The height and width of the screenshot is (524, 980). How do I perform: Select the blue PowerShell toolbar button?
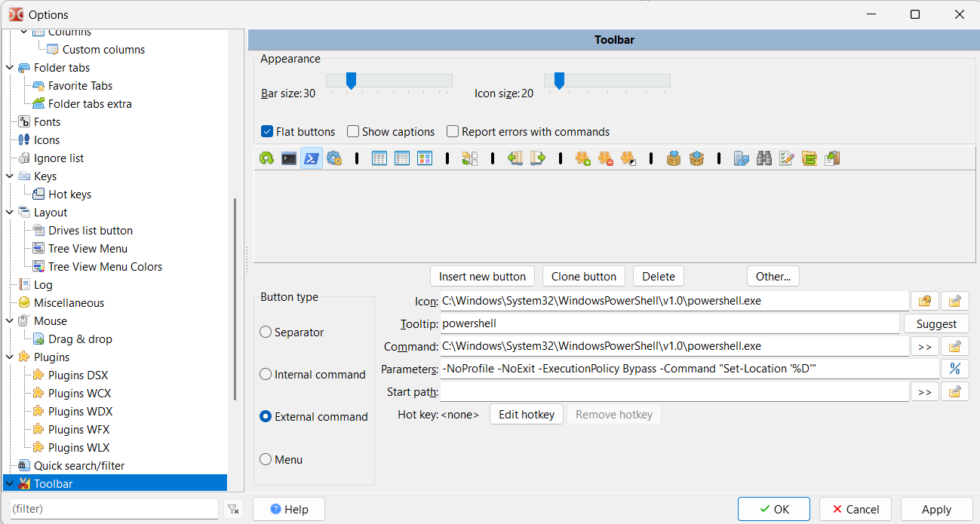pyautogui.click(x=312, y=158)
